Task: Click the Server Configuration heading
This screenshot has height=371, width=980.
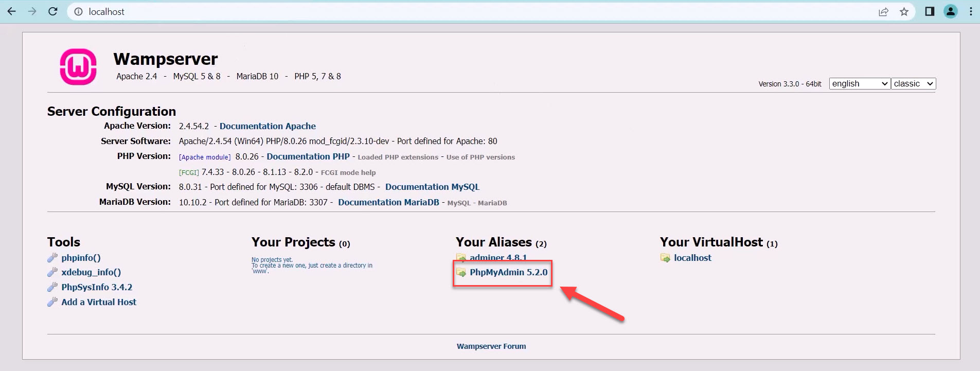Action: pos(112,111)
